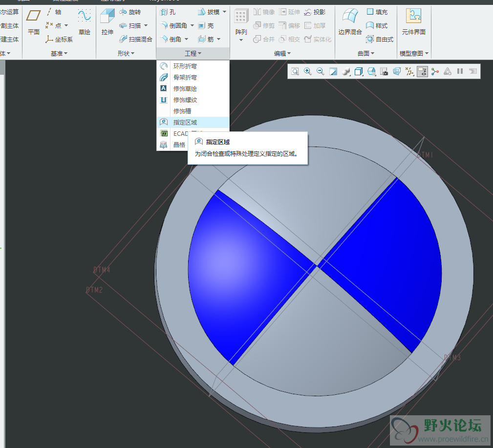Click the camera snapshot icon in graphics toolbar
493x448 pixels.
[x=384, y=72]
